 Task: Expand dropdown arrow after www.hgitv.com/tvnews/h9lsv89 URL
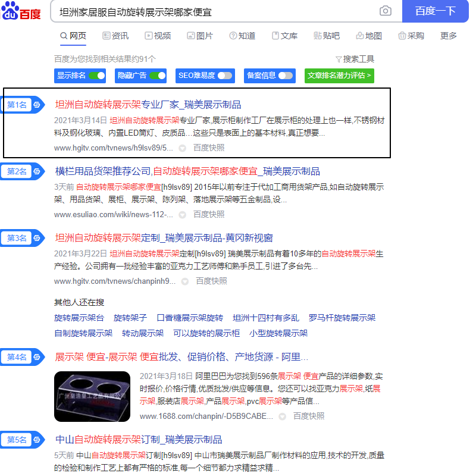point(182,148)
